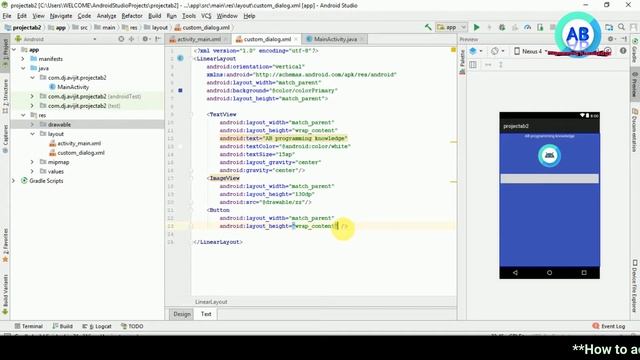This screenshot has height=360, width=640.
Task: Click the editor gutter color marker
Action: pos(180,90)
